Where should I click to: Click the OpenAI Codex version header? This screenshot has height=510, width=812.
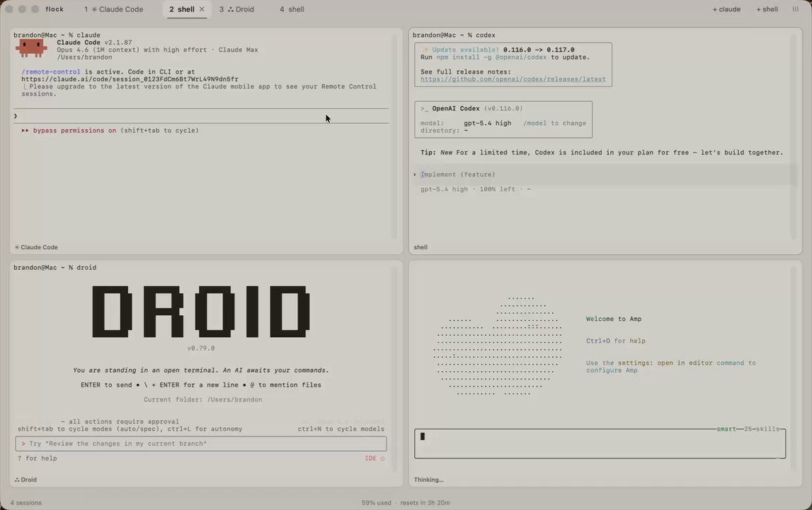pos(471,109)
